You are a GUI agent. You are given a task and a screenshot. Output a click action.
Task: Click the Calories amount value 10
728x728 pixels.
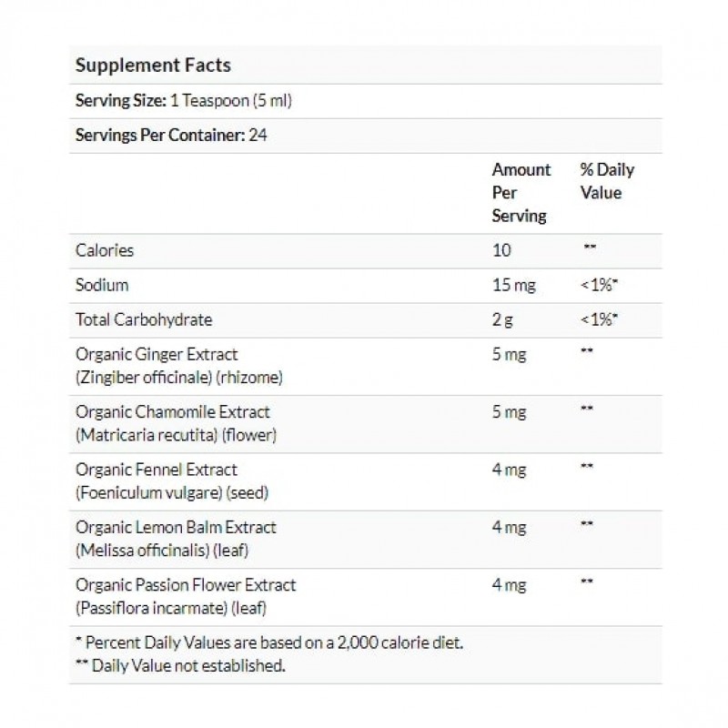[501, 250]
